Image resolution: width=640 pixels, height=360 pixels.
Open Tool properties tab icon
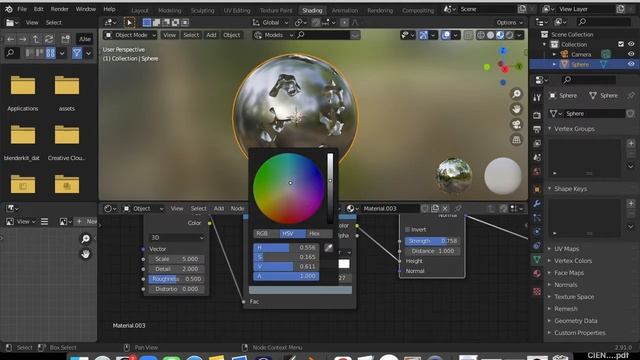click(x=537, y=97)
